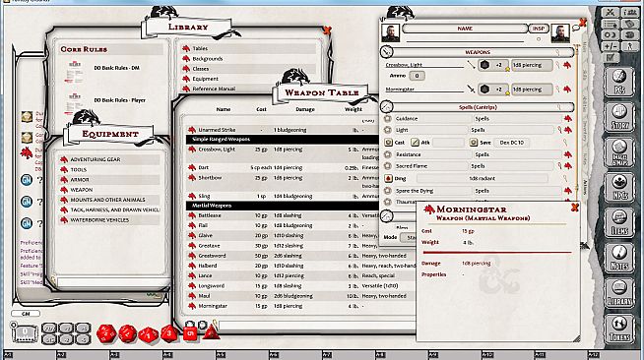This screenshot has width=644, height=360.
Task: Open the Items sidebar panel
Action: pyautogui.click(x=619, y=222)
